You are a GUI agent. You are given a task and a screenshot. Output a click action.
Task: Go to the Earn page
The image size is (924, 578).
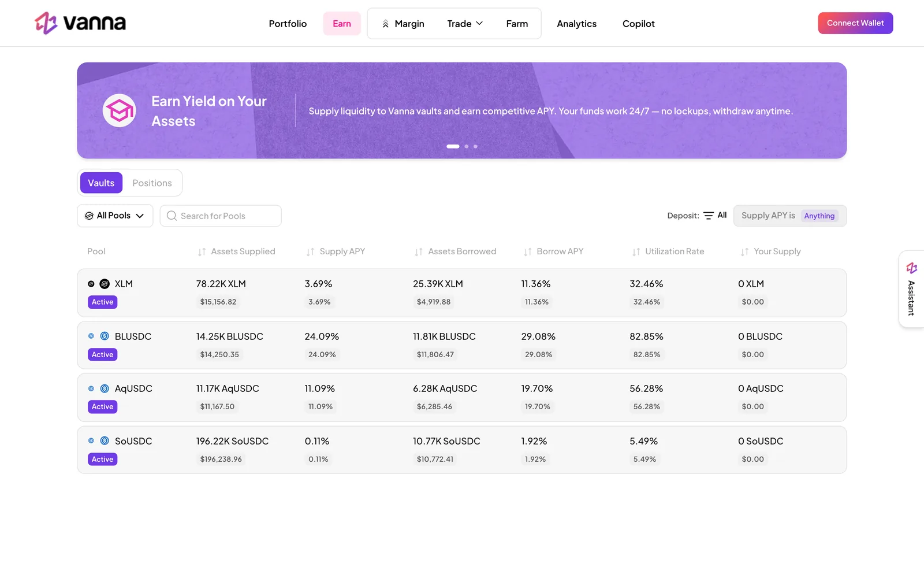click(342, 24)
